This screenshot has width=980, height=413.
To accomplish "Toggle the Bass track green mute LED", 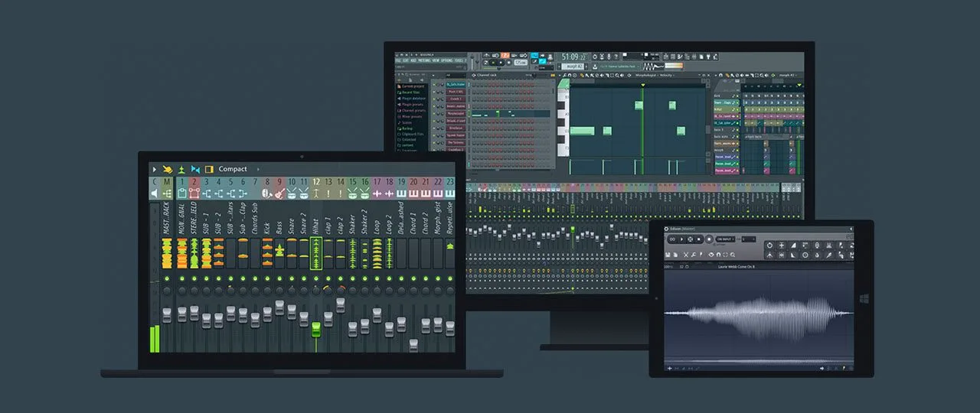I will 279,278.
